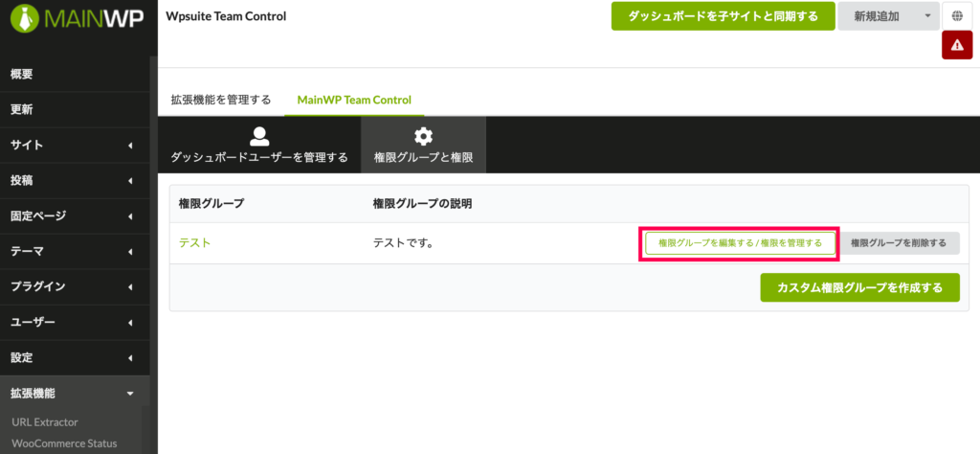The image size is (980, 454).
Task: Open ダッシュボードユーザーを管理する tab
Action: tap(259, 145)
